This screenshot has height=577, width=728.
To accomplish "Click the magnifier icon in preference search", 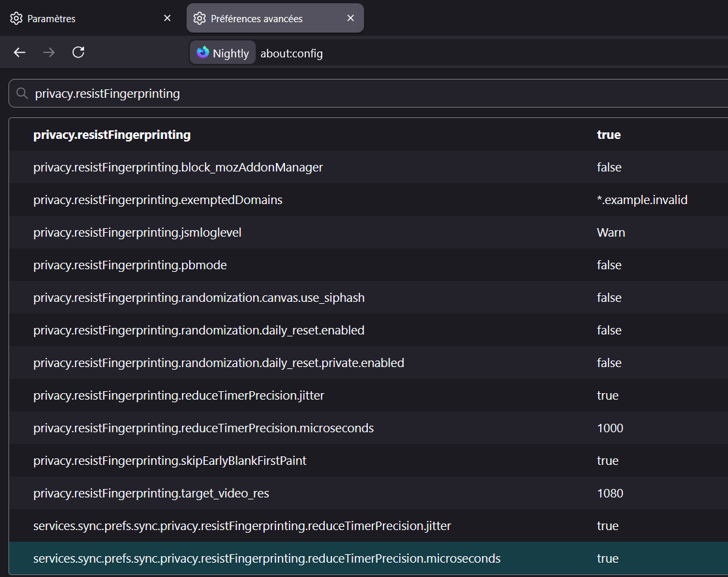I will click(x=22, y=93).
